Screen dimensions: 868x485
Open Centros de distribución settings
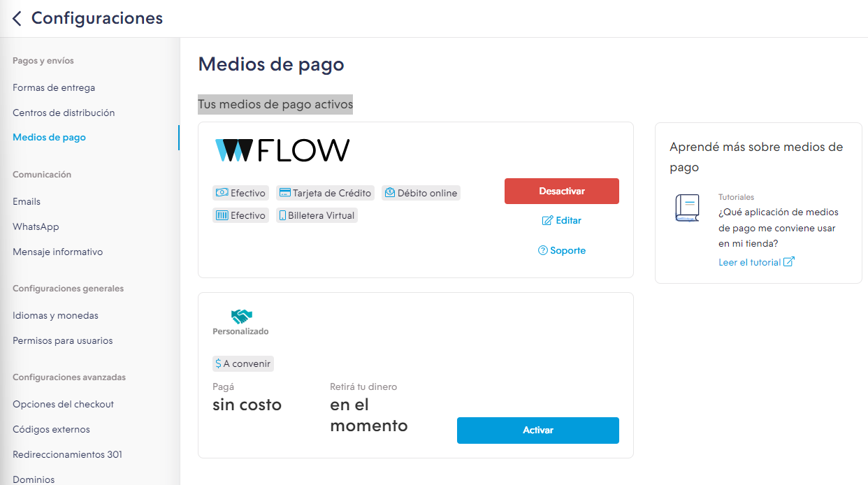pos(64,113)
